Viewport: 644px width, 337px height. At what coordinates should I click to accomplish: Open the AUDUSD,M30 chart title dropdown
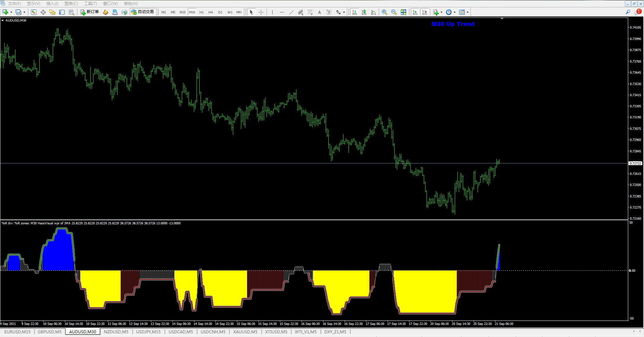tap(3, 21)
